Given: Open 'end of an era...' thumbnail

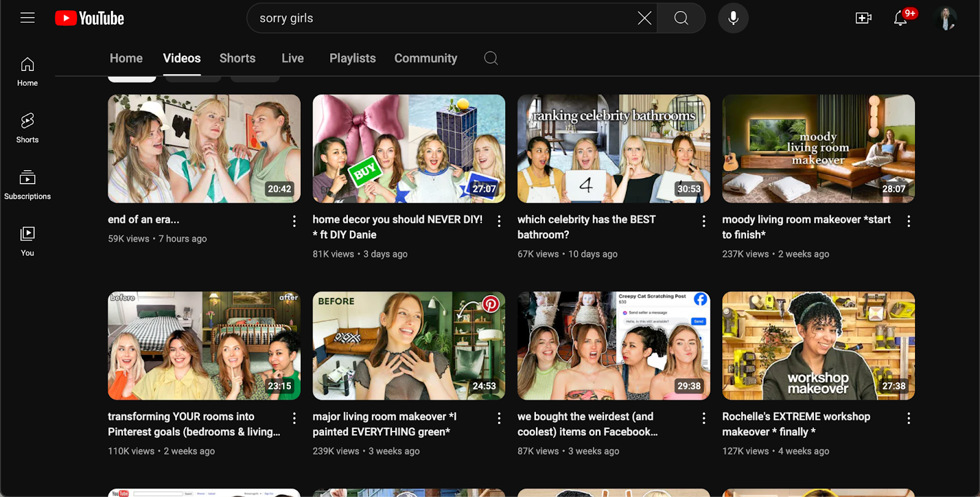Looking at the screenshot, I should [204, 149].
